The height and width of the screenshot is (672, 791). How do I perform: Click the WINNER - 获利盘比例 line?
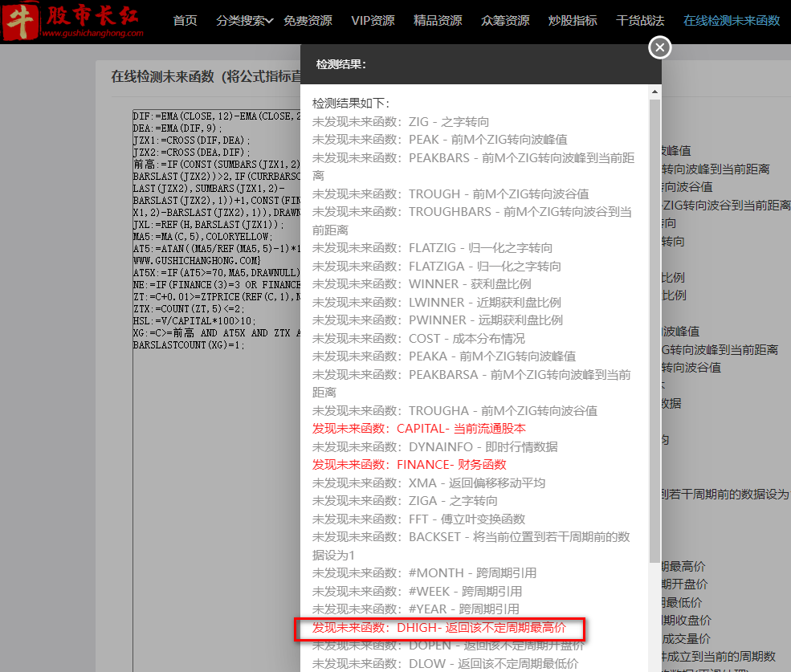pos(422,284)
